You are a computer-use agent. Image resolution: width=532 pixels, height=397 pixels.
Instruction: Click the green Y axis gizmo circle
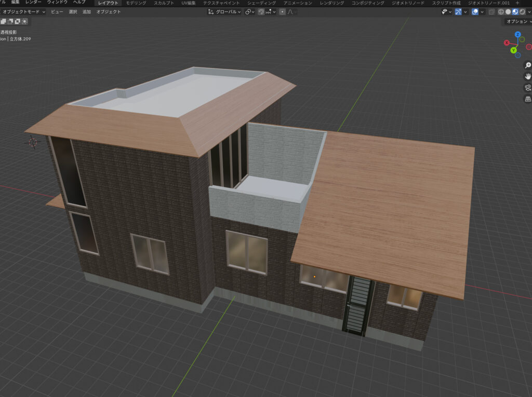coord(513,50)
